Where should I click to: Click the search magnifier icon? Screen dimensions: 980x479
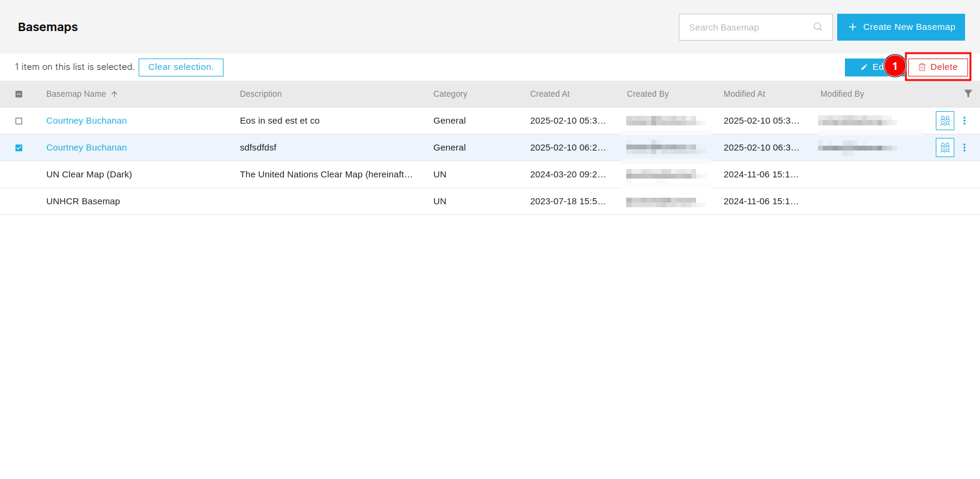(x=817, y=27)
